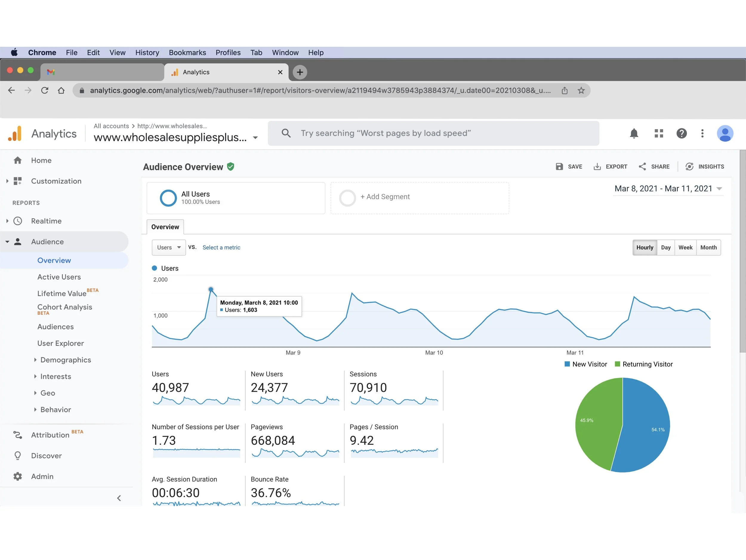The height and width of the screenshot is (560, 746).
Task: Click the Analytics search field
Action: [438, 134]
